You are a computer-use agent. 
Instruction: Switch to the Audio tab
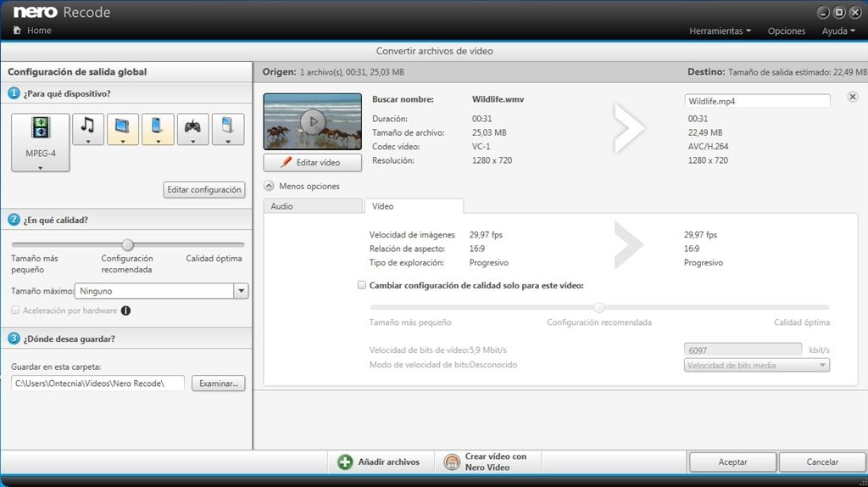(x=313, y=206)
